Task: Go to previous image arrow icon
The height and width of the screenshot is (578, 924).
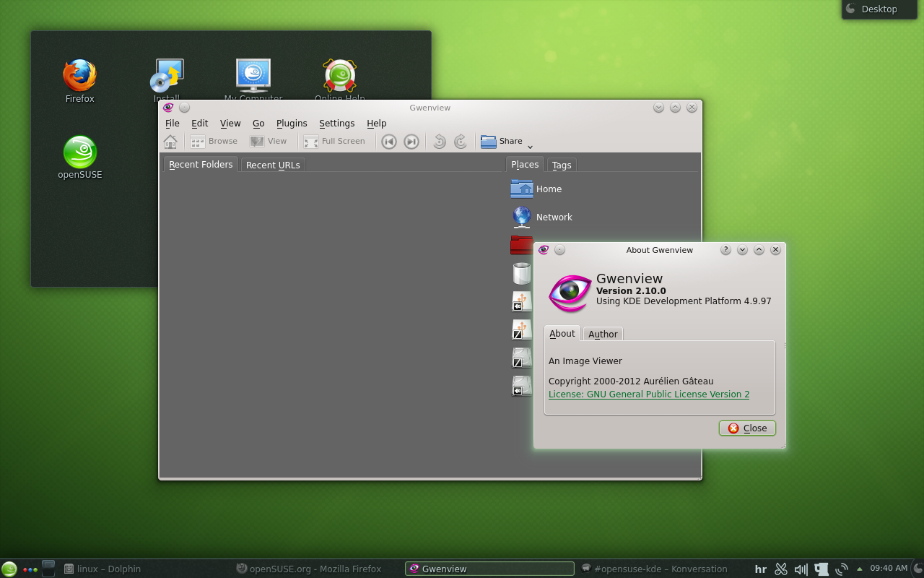Action: pyautogui.click(x=389, y=142)
